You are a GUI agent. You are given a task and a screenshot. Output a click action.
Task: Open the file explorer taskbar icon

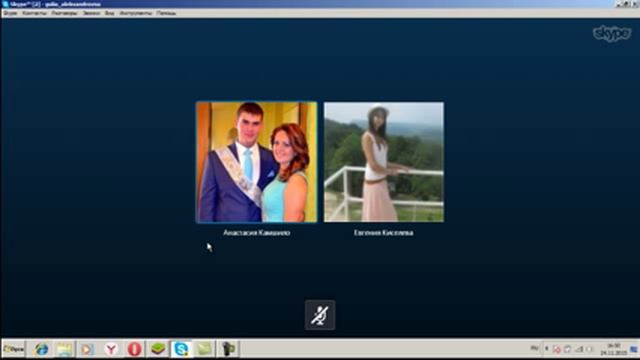pyautogui.click(x=64, y=349)
